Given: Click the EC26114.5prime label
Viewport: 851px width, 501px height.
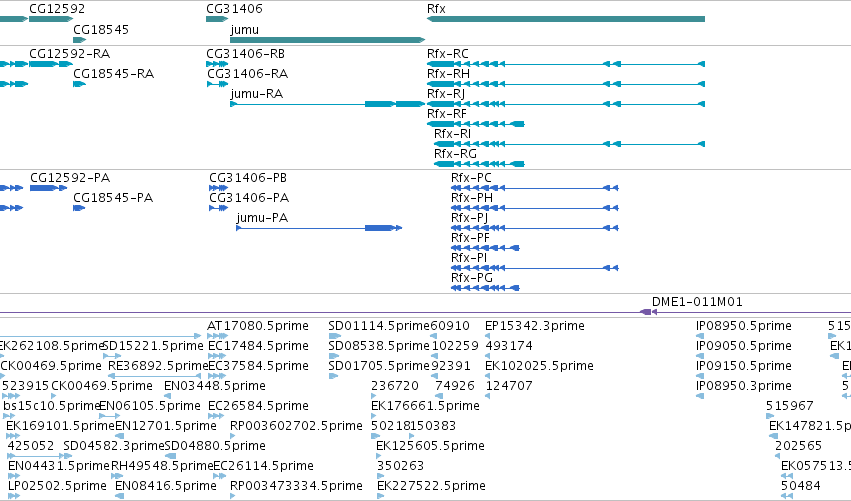Looking at the screenshot, I should [x=263, y=466].
